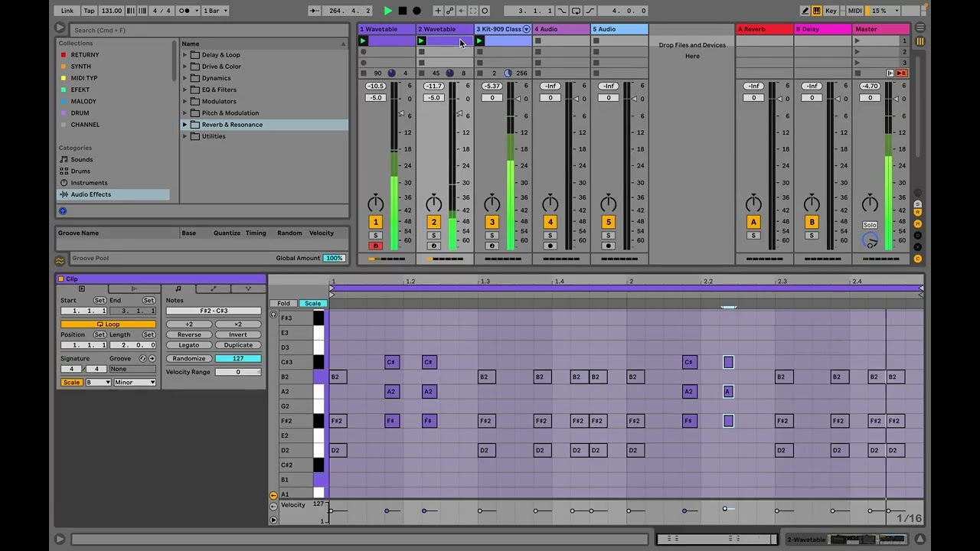Image resolution: width=980 pixels, height=551 pixels.
Task: Open the Minor scale name dropdown
Action: point(135,383)
